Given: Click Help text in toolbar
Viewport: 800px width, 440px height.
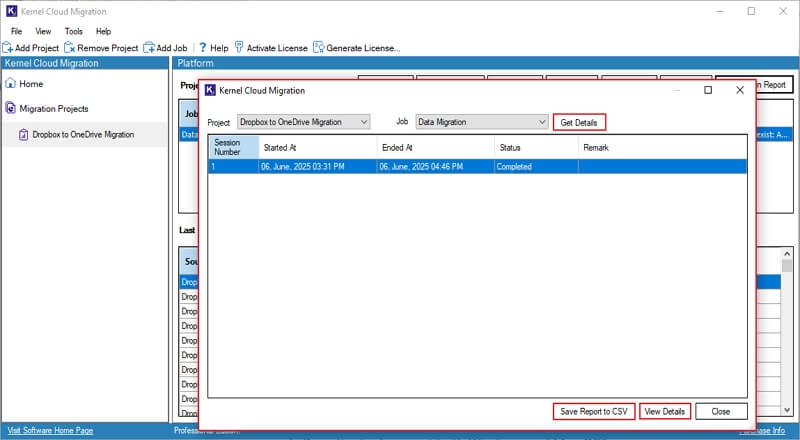Looking at the screenshot, I should tap(219, 48).
